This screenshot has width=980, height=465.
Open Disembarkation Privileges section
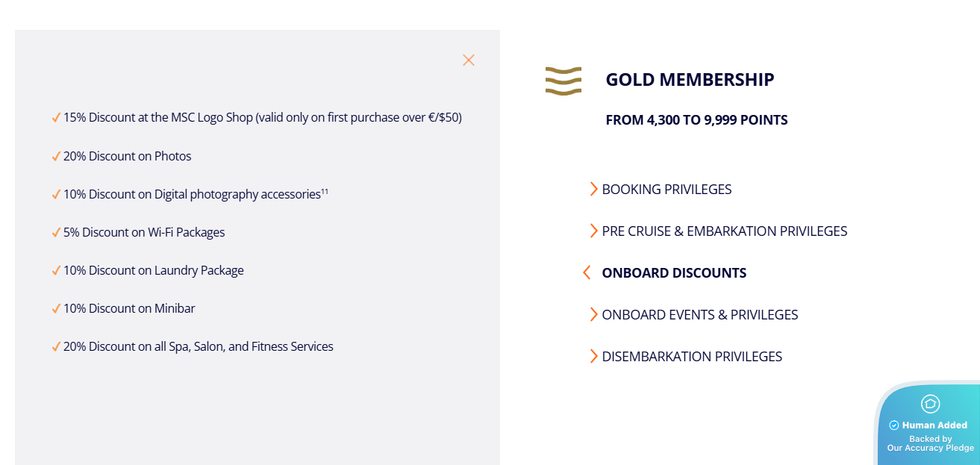691,357
